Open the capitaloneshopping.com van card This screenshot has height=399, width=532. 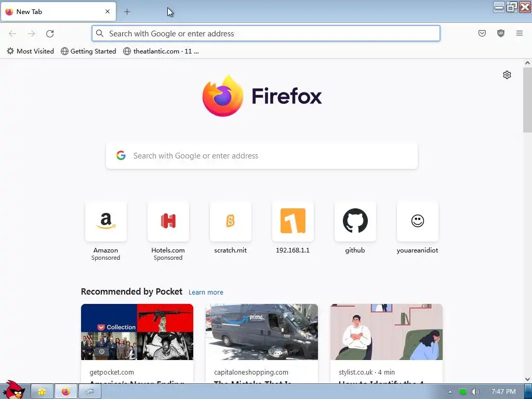coord(262,344)
